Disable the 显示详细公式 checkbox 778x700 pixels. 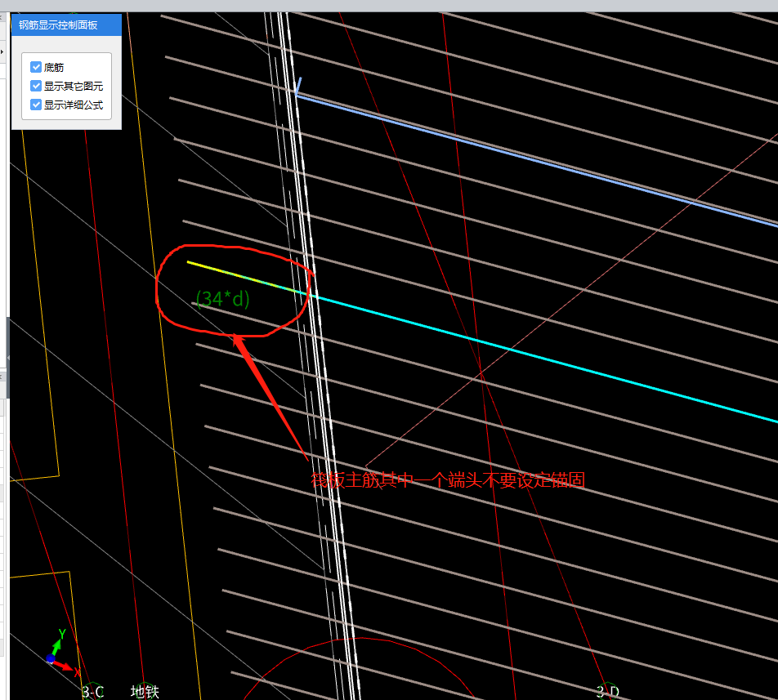(x=36, y=105)
